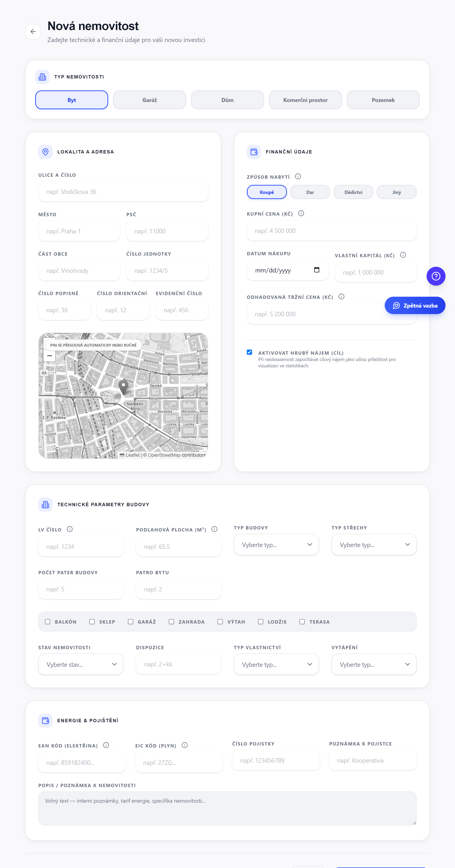The width and height of the screenshot is (455, 868).
Task: Choose Dar acquisition method
Action: tap(310, 192)
